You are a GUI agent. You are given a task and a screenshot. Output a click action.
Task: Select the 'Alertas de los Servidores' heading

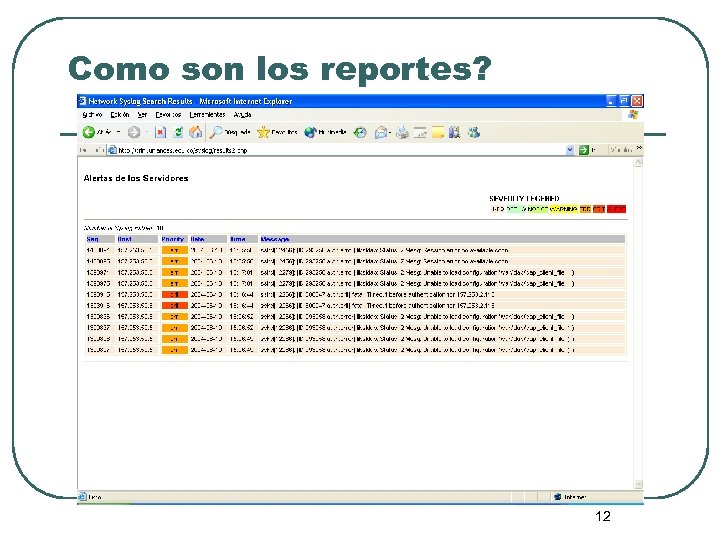[x=136, y=178]
